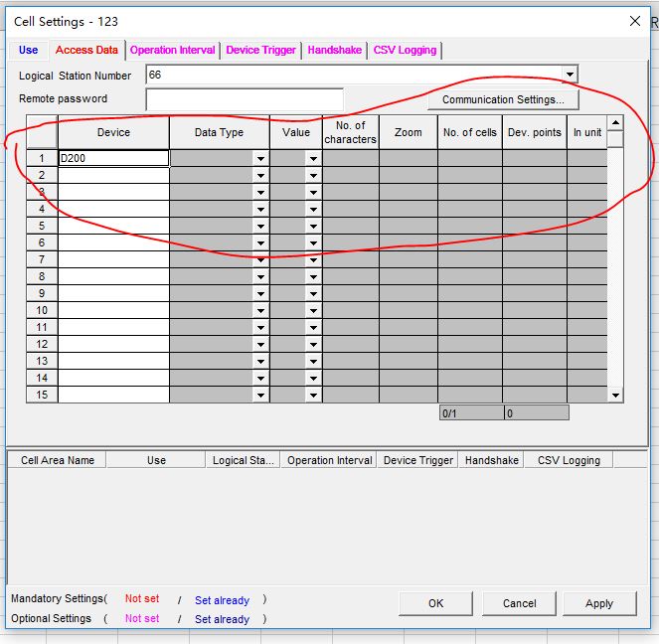Viewport: 659px width, 644px height.
Task: Click the Apply button
Action: click(x=599, y=603)
